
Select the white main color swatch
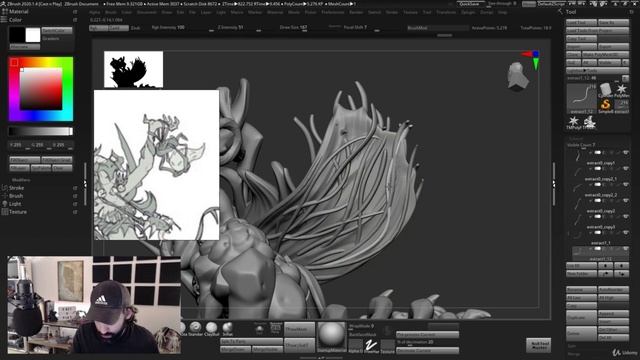(33, 35)
